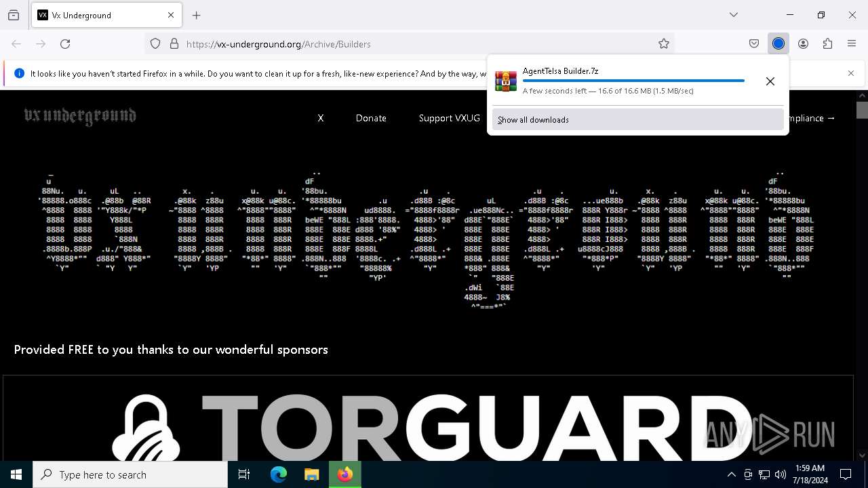Dismiss the Firefox refresh notification bar
Viewport: 868px width, 488px height.
[851, 73]
